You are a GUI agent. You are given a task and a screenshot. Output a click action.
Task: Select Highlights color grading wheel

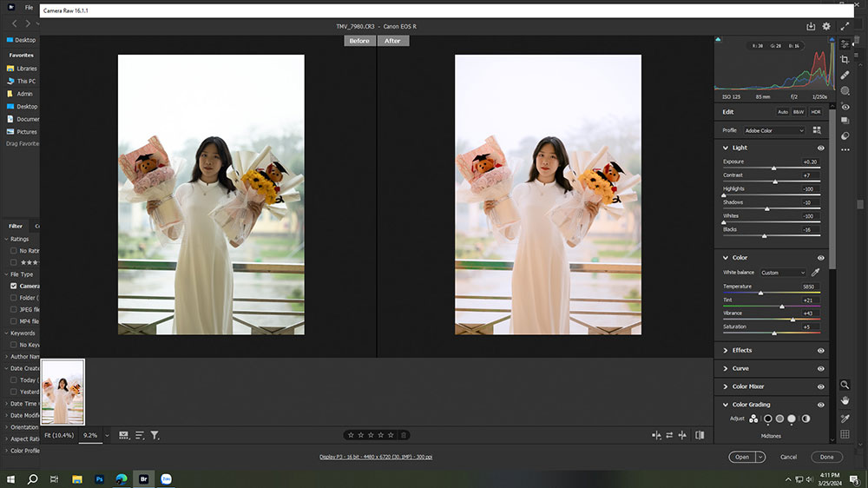click(792, 419)
